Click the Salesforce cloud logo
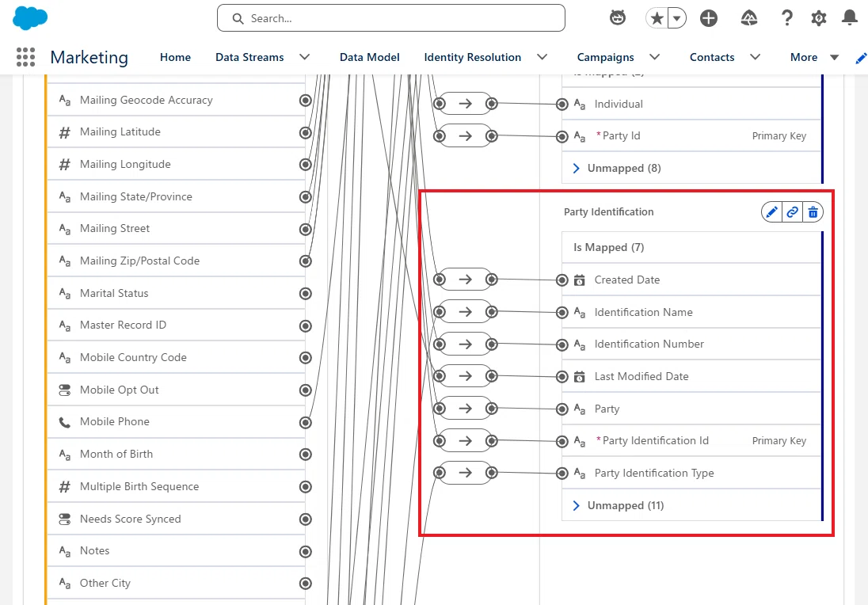This screenshot has width=868, height=605. (30, 18)
